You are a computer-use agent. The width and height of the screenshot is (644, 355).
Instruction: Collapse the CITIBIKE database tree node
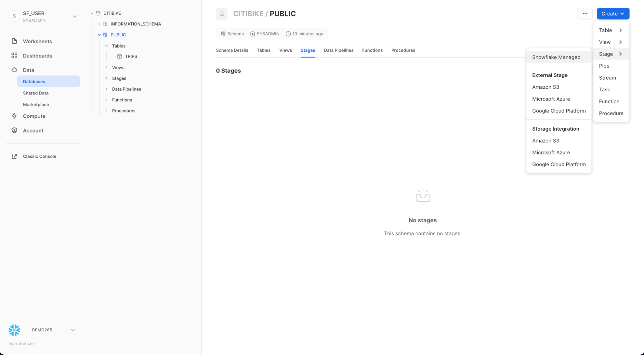[92, 13]
